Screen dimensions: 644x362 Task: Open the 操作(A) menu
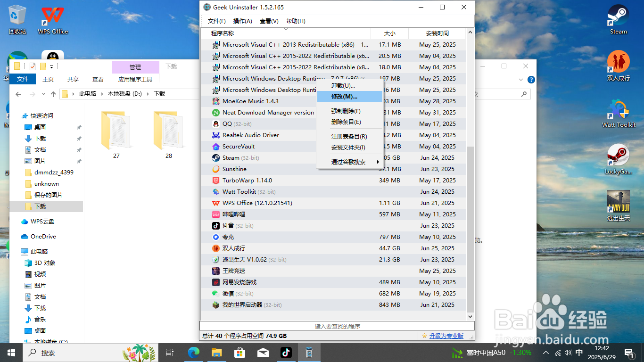(x=243, y=21)
